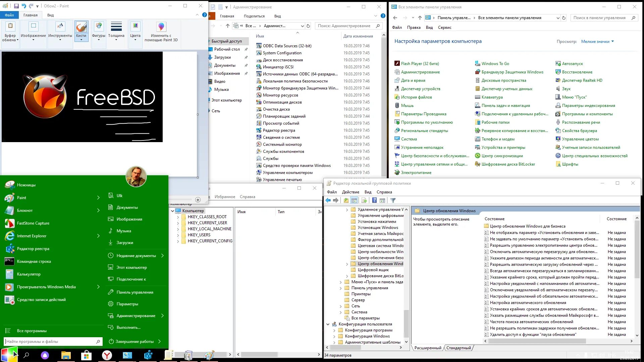The width and height of the screenshot is (644, 362).
Task: Click Все программы in start menu
Action: 32,331
